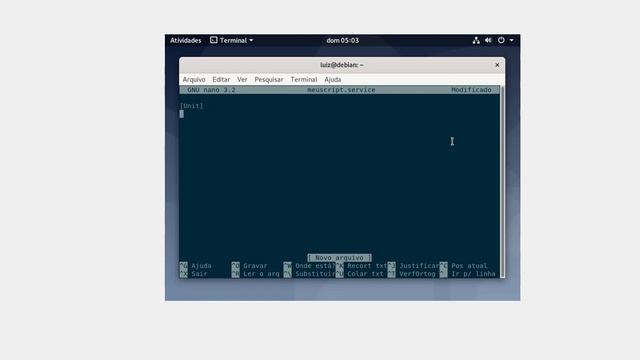
Task: Click the power icon in top bar
Action: coord(501,40)
